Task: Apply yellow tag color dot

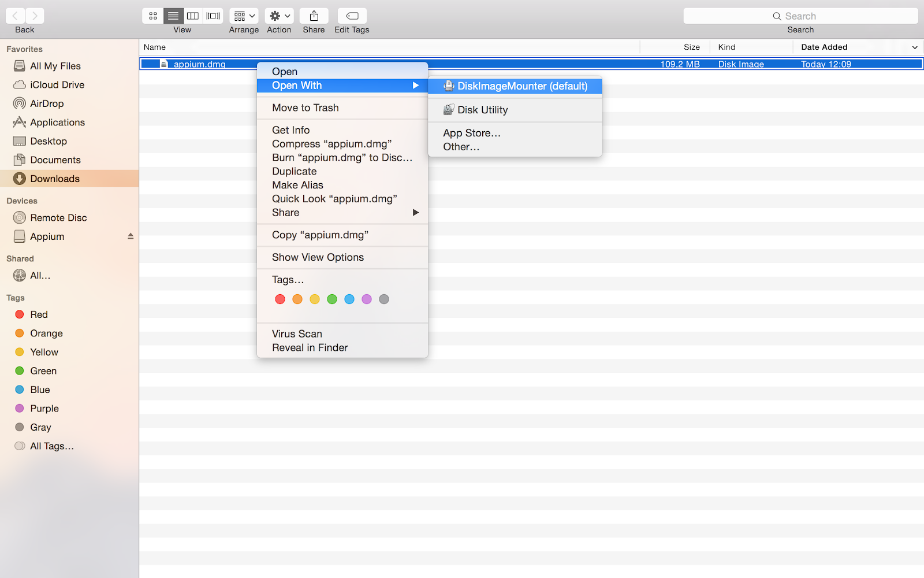Action: (315, 299)
